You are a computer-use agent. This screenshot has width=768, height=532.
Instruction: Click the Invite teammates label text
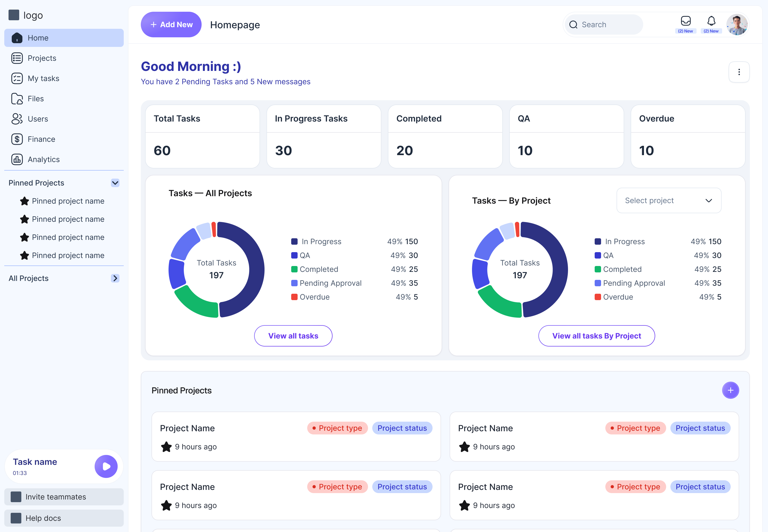point(56,497)
